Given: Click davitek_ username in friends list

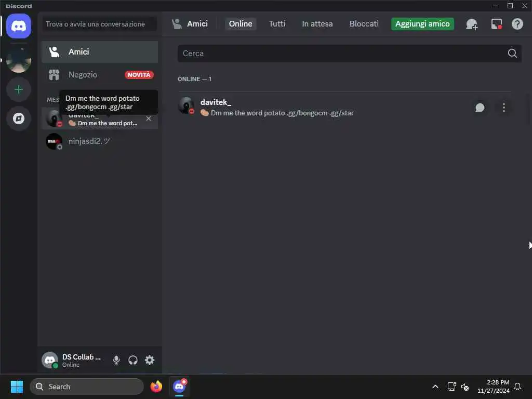Looking at the screenshot, I should pos(216,102).
